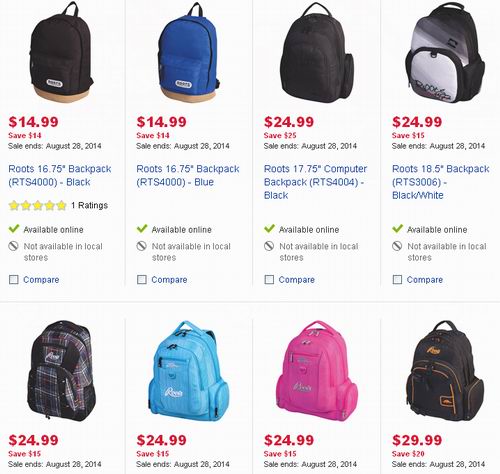This screenshot has width=500, height=474.
Task: View the blue Roots backpack image
Action: (189, 52)
